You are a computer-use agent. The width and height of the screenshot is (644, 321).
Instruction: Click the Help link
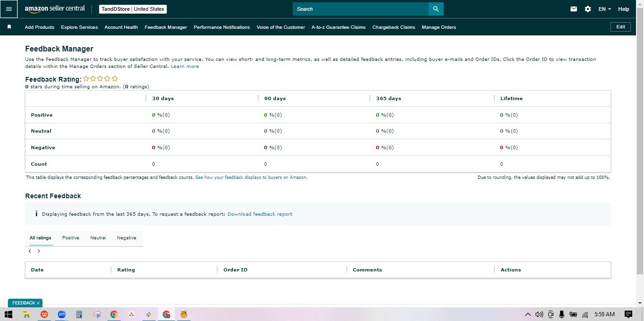point(624,9)
